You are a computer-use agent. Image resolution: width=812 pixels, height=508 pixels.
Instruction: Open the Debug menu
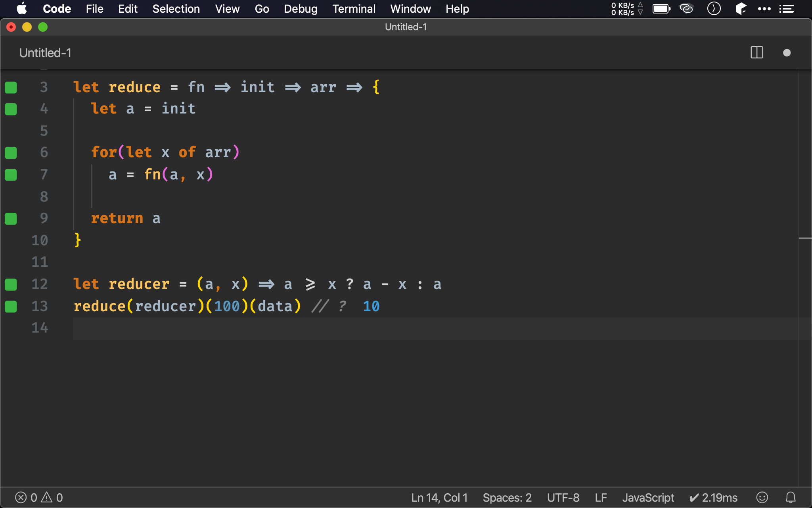(300, 8)
